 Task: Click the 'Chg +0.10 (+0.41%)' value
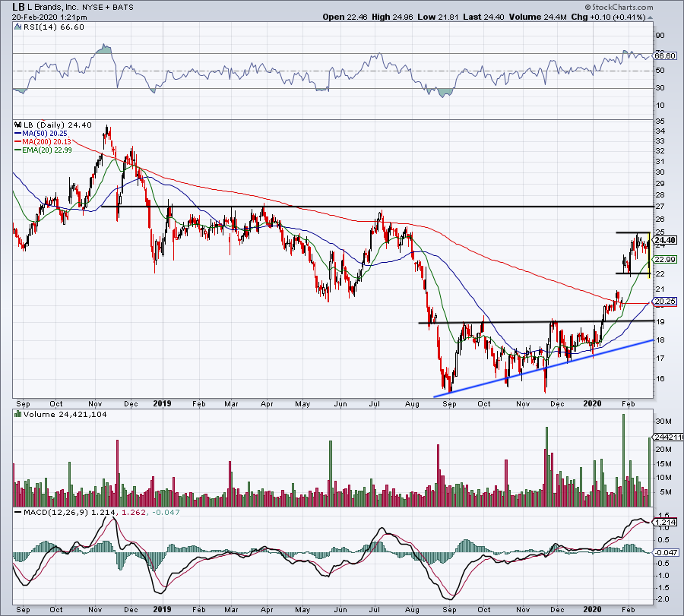coord(608,17)
